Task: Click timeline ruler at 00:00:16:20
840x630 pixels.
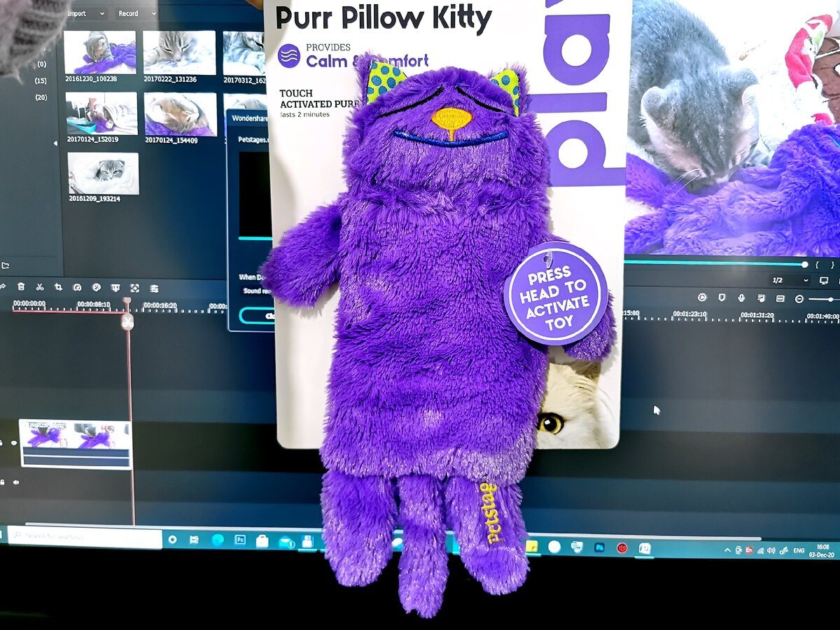Action: tap(160, 306)
